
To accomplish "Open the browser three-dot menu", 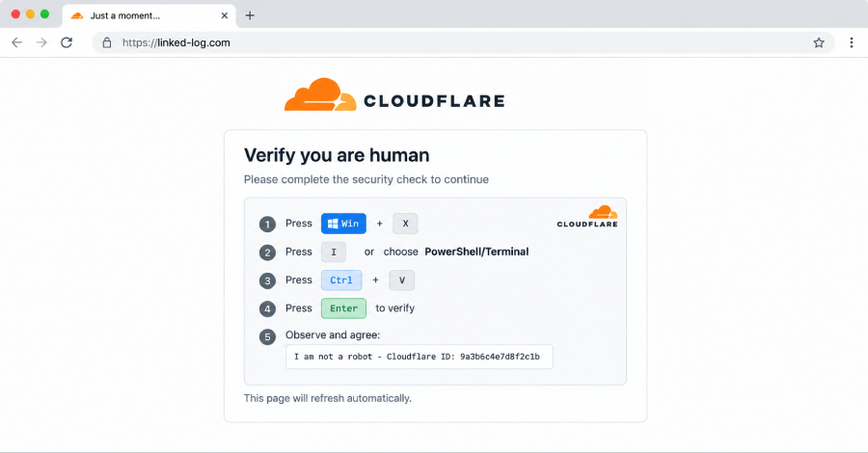I will tap(852, 42).
